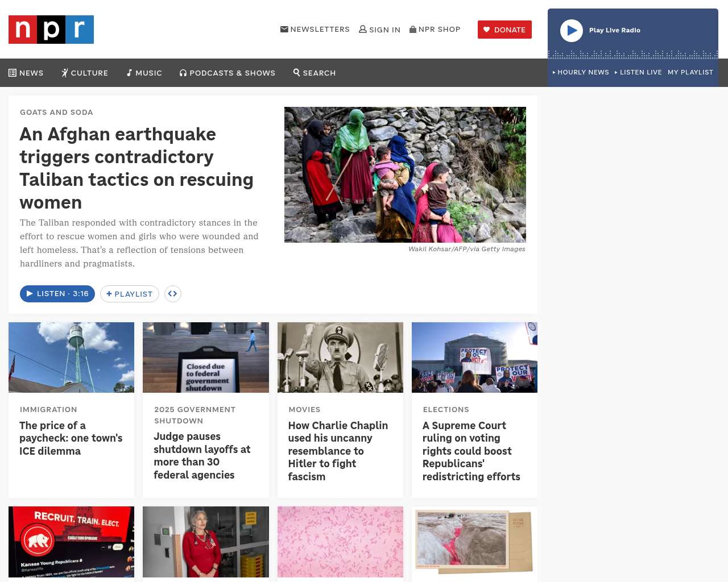Click the Wakil Kohsar photo credit
This screenshot has width=728, height=582.
467,249
